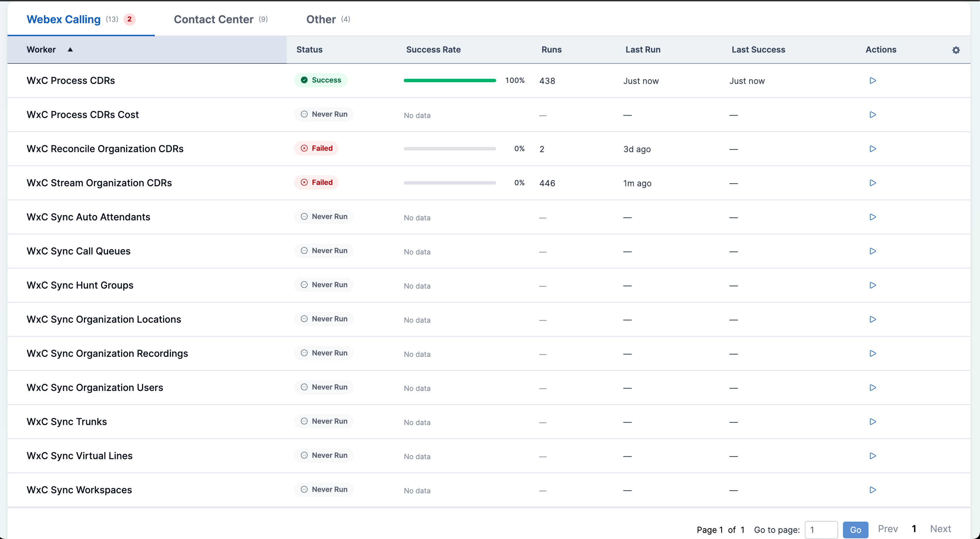Click Never Run badge for Sync Trunks
The height and width of the screenshot is (539, 980).
tap(323, 421)
